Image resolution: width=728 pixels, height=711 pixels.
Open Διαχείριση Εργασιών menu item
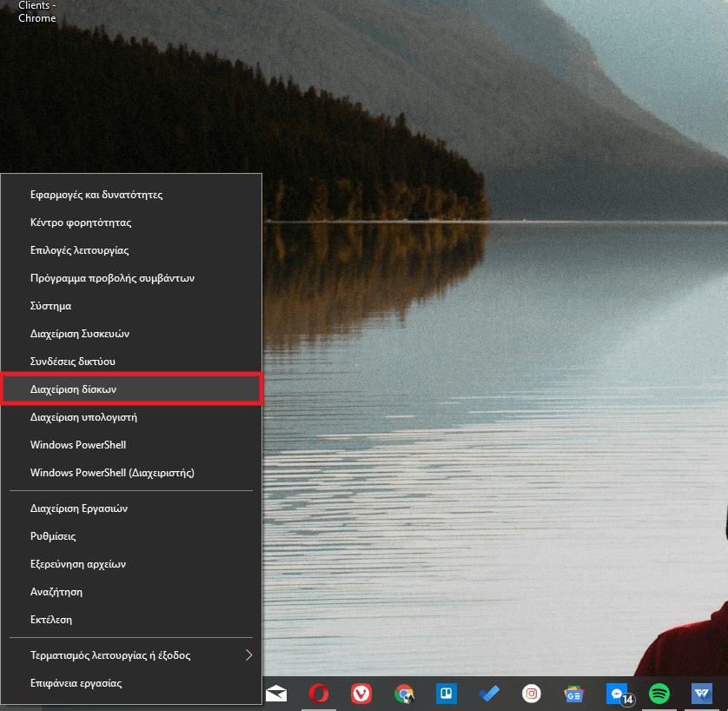(78, 508)
